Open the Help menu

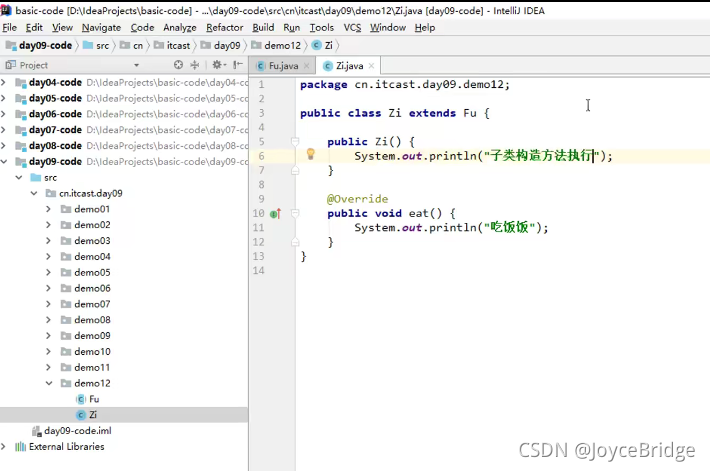[x=425, y=28]
